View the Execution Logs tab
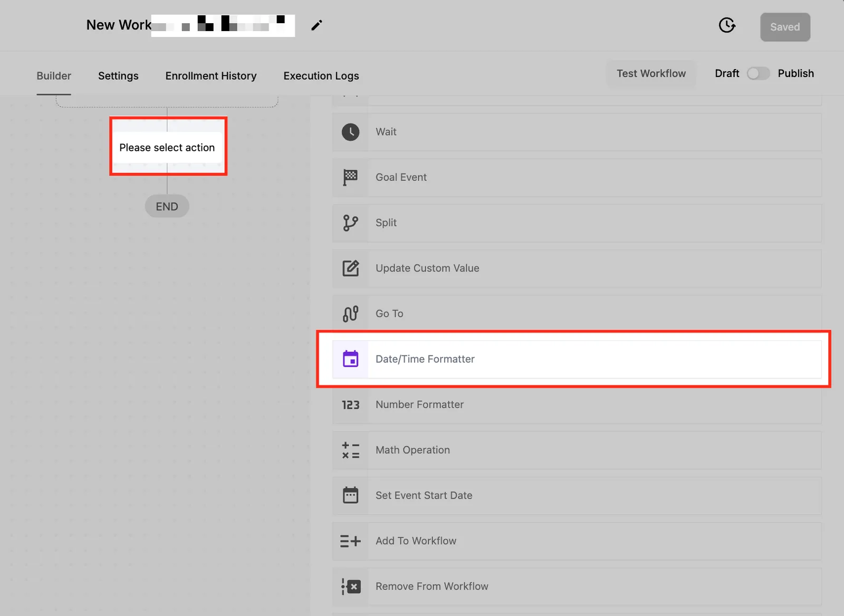This screenshot has width=844, height=616. point(321,76)
